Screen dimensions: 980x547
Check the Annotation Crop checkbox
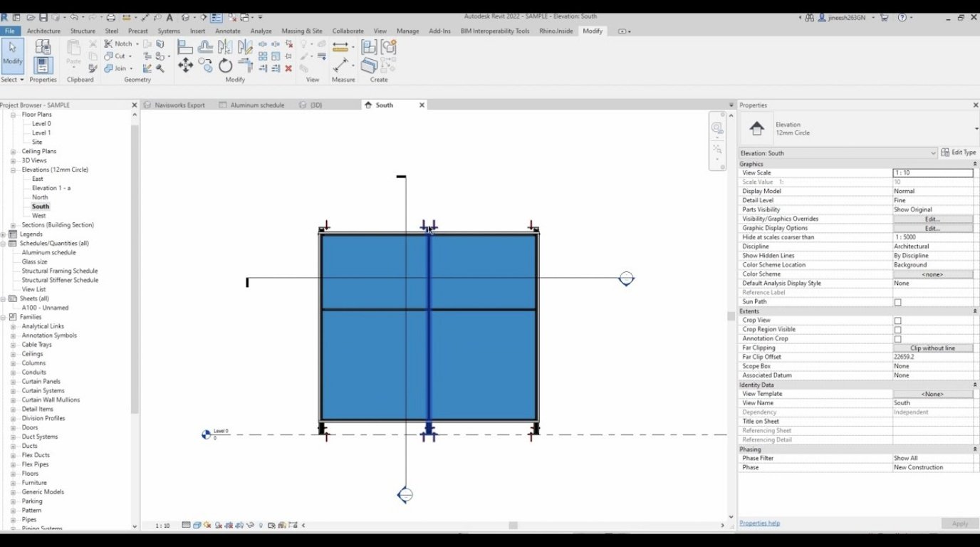[897, 339]
